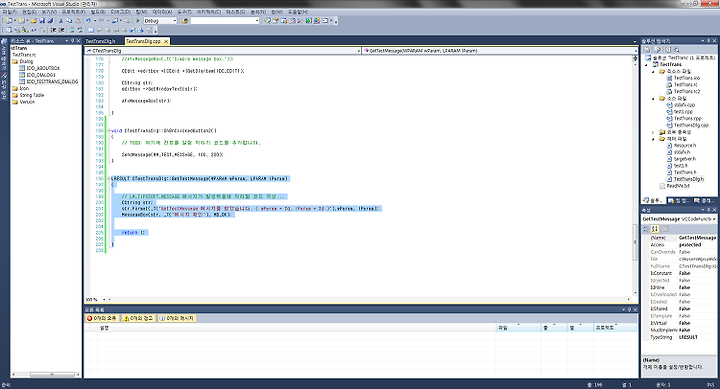Toggle the 0 errors filter button
Screen dimensions: 720x389
tap(102, 318)
